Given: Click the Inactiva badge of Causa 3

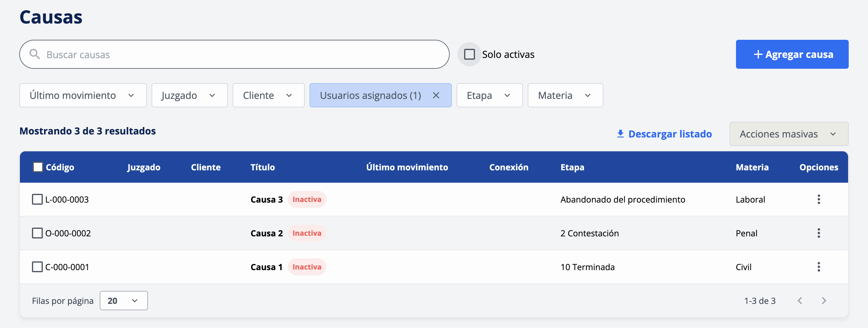Looking at the screenshot, I should [307, 199].
